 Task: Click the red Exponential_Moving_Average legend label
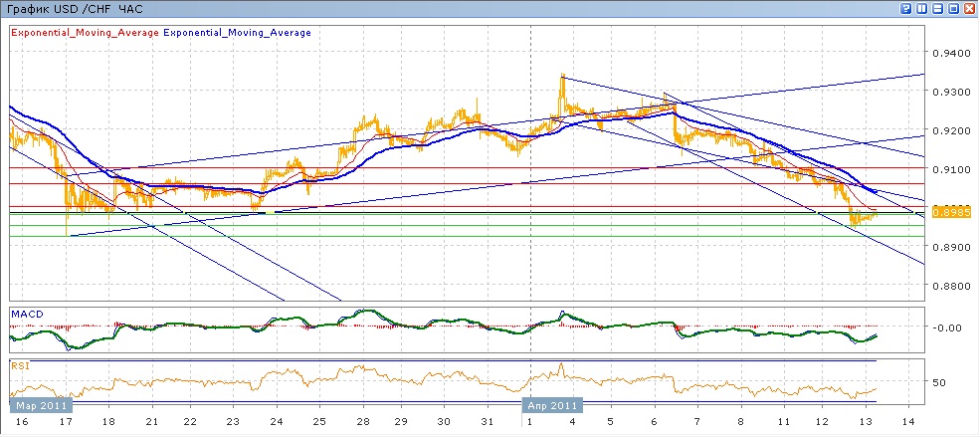pyautogui.click(x=85, y=33)
